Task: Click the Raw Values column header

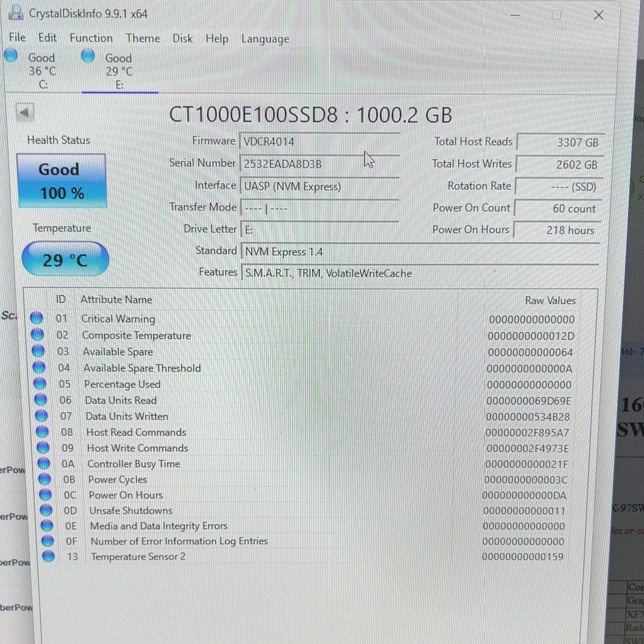Action: 550,301
